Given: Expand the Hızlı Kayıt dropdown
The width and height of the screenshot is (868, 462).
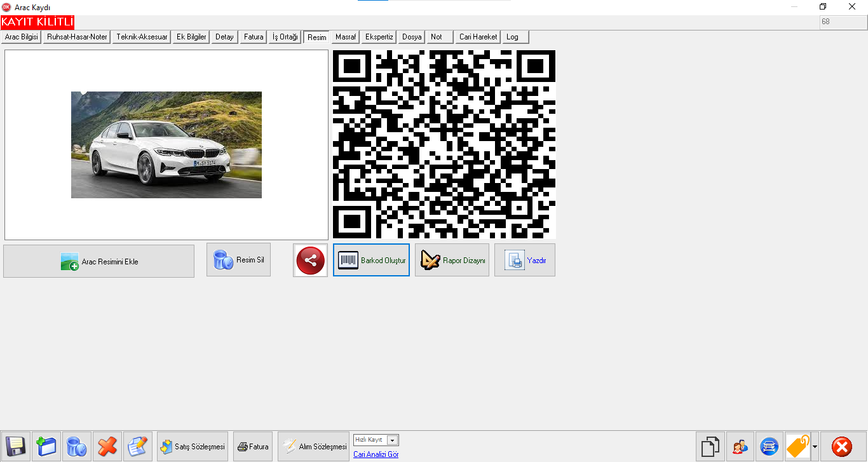Looking at the screenshot, I should [393, 440].
